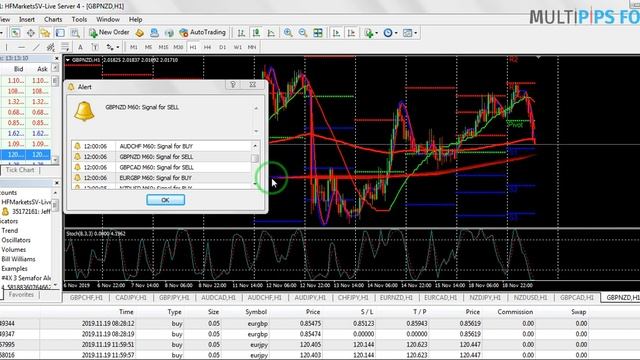Viewport: 640px width, 360px height.
Task: Open the Charts menu
Action: click(53, 19)
